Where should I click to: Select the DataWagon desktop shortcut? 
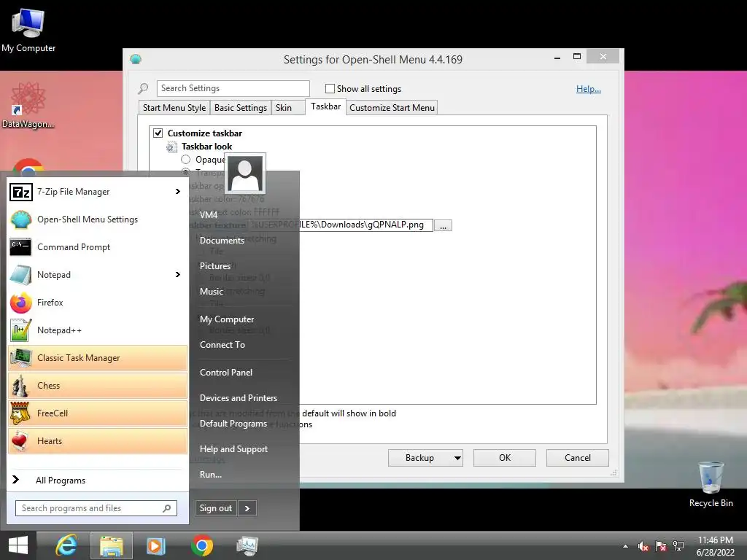[x=28, y=105]
